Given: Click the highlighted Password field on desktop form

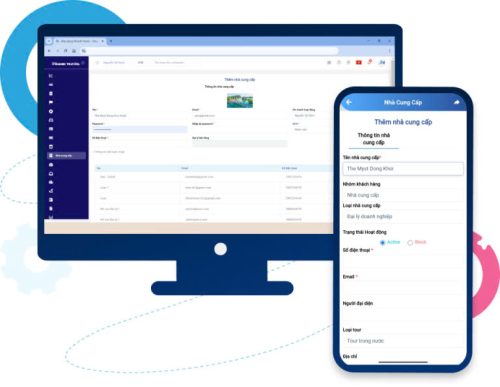Looking at the screenshot, I should pos(140,129).
